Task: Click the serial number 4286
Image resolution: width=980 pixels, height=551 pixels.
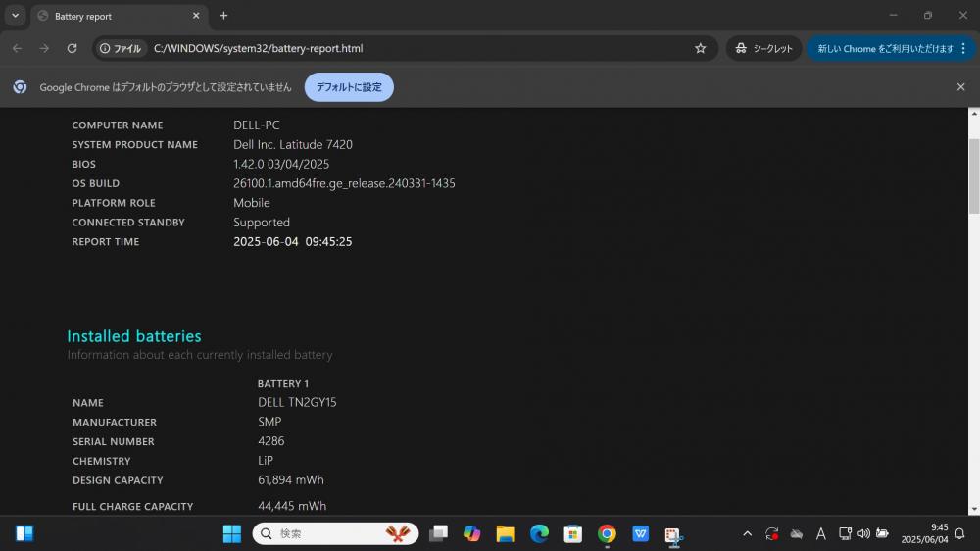Action: coord(270,441)
